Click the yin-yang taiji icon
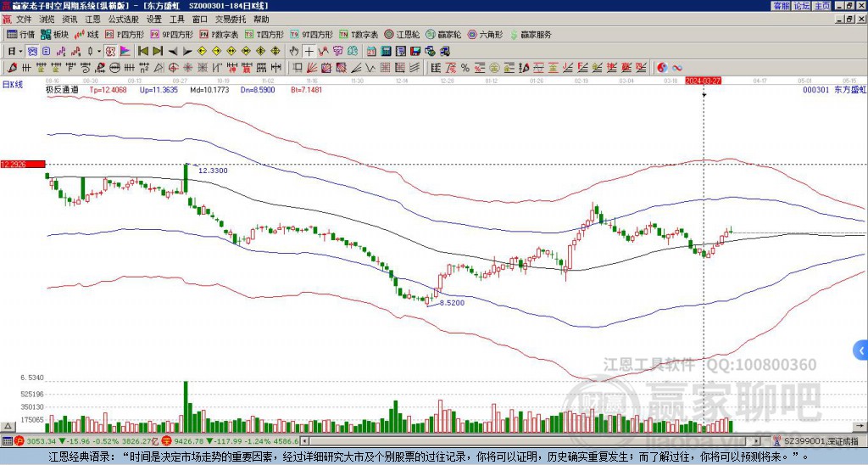This screenshot has height=465, width=868. click(x=662, y=67)
